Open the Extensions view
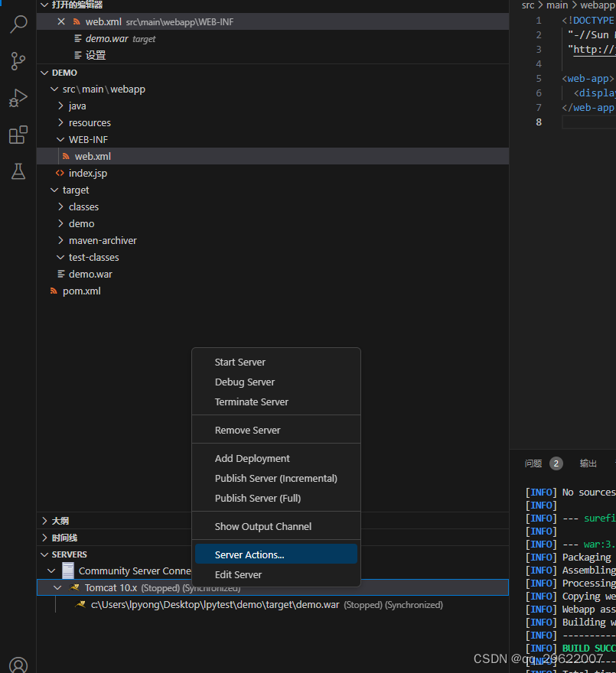616x673 pixels. pos(18,135)
